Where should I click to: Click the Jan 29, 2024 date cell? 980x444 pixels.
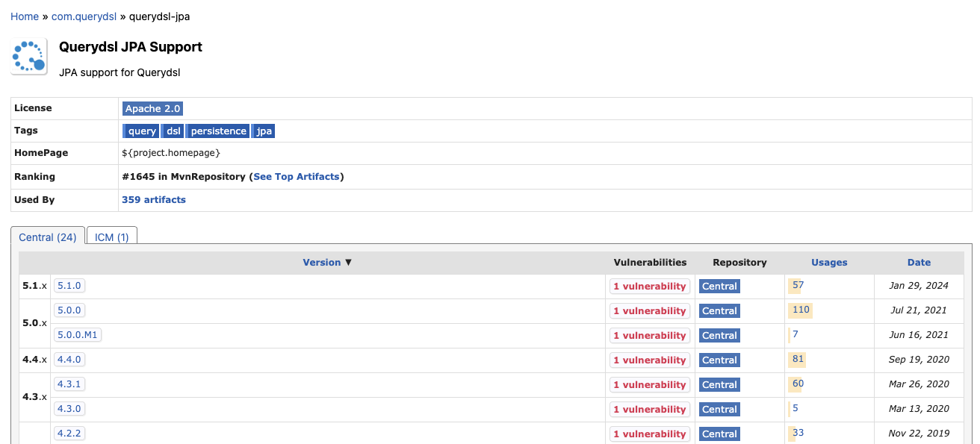click(x=919, y=286)
